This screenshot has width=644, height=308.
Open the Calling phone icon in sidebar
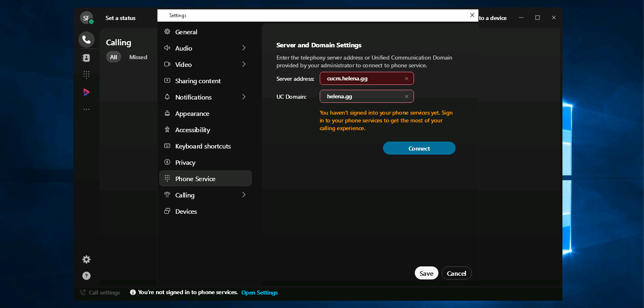86,40
